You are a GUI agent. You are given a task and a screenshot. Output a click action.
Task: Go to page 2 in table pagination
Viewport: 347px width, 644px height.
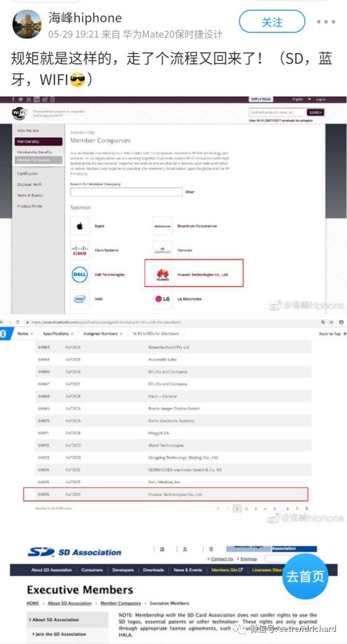(x=246, y=508)
